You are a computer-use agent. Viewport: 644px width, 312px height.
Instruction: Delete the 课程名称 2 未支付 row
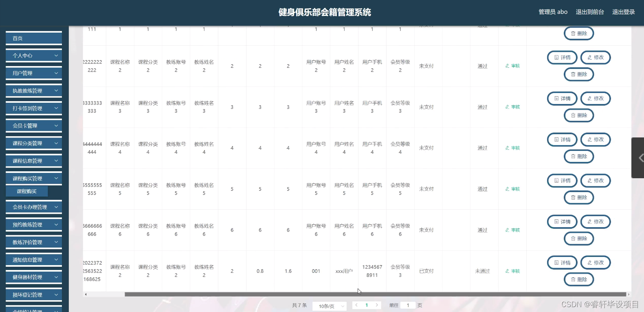[x=579, y=75]
